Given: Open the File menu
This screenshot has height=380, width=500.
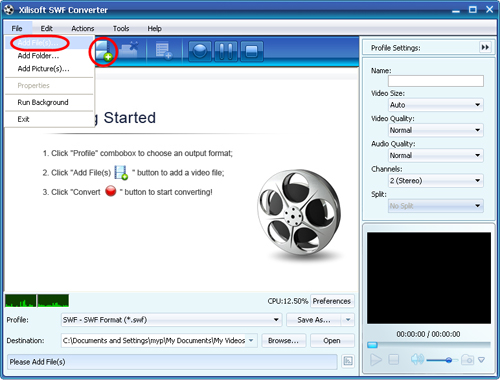Looking at the screenshot, I should pyautogui.click(x=17, y=29).
